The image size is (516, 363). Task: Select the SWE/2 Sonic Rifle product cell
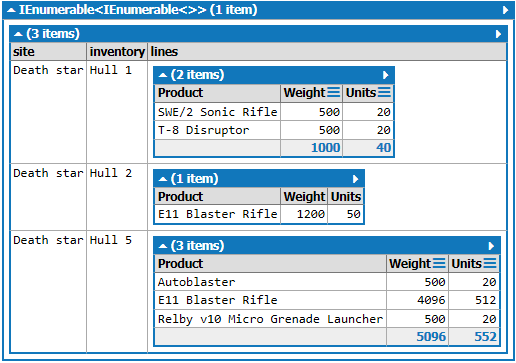pos(218,112)
